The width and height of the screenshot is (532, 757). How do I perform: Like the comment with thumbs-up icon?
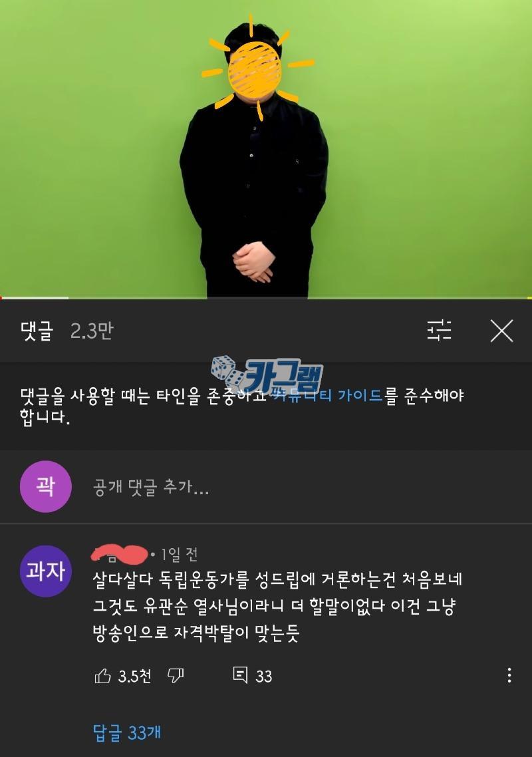click(x=102, y=676)
